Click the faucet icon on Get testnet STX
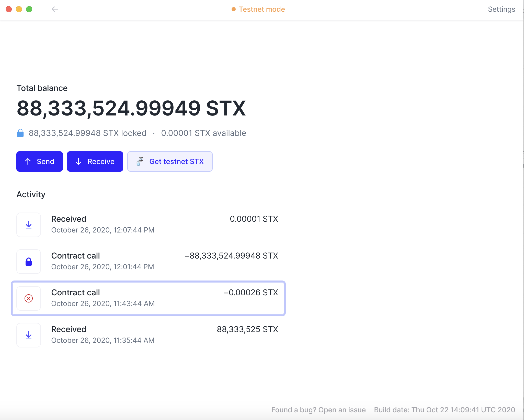 (x=140, y=161)
